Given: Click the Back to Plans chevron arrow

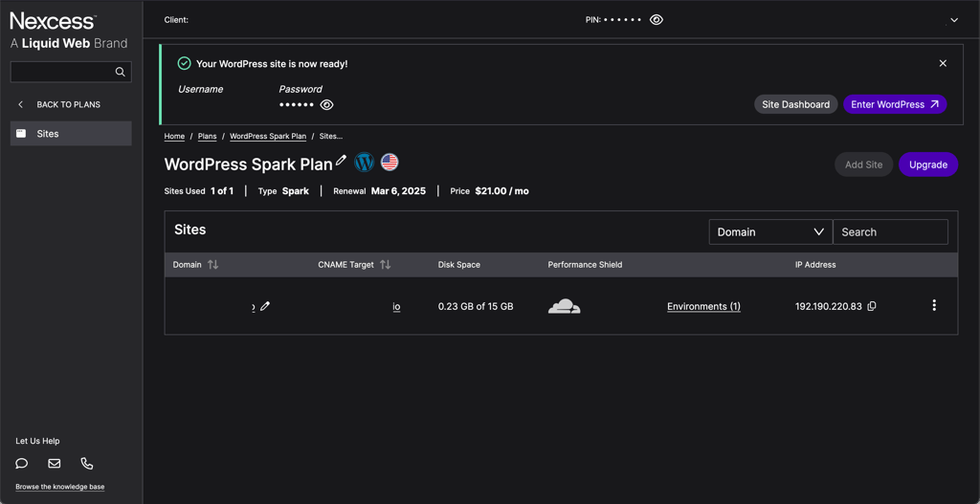Looking at the screenshot, I should pos(21,104).
